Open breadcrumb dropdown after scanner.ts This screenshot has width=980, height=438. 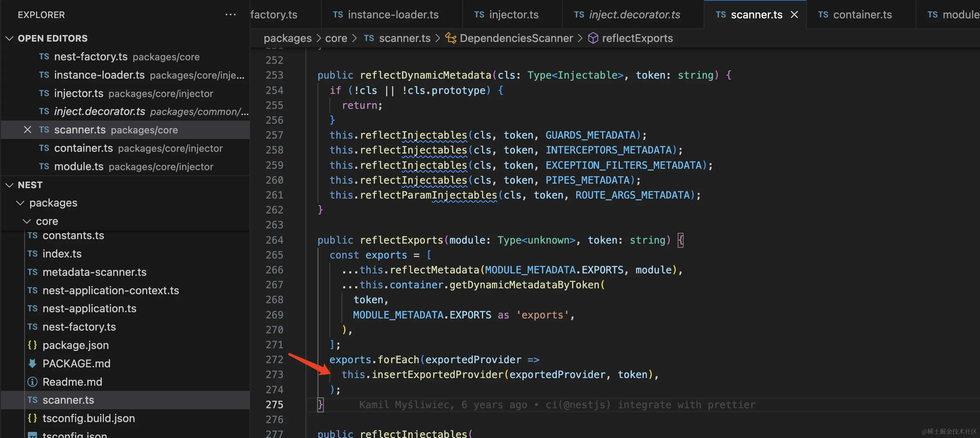[x=438, y=38]
